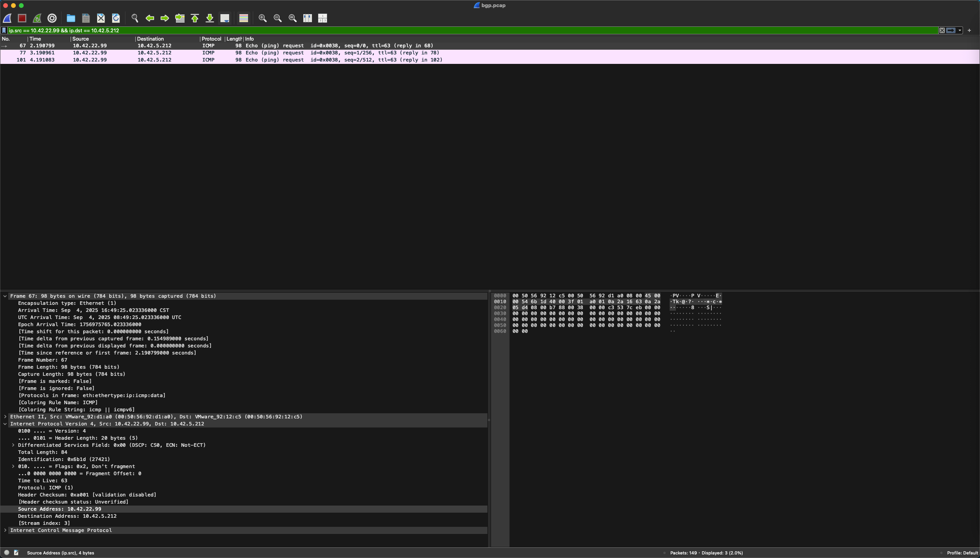The width and height of the screenshot is (980, 558).
Task: Open capture options gear icon
Action: pos(52,18)
